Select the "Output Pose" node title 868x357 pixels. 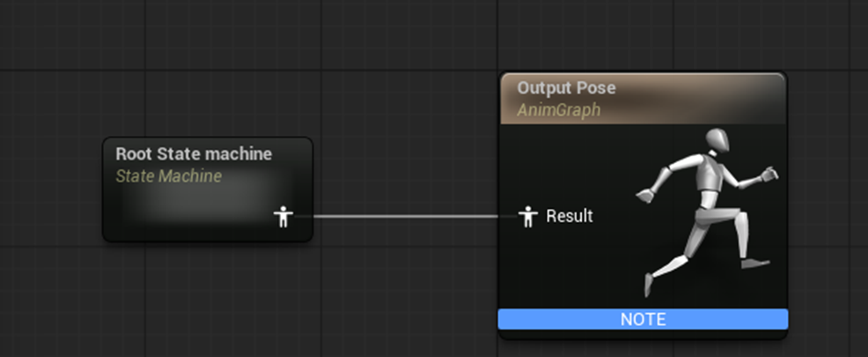point(566,88)
